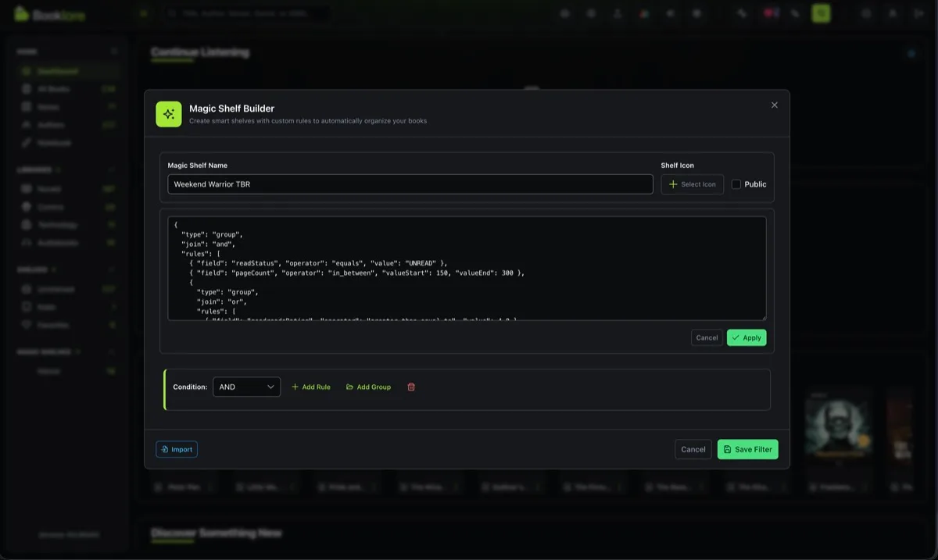Focus the Magic Shelf Name field
This screenshot has height=560, width=938.
pos(410,184)
